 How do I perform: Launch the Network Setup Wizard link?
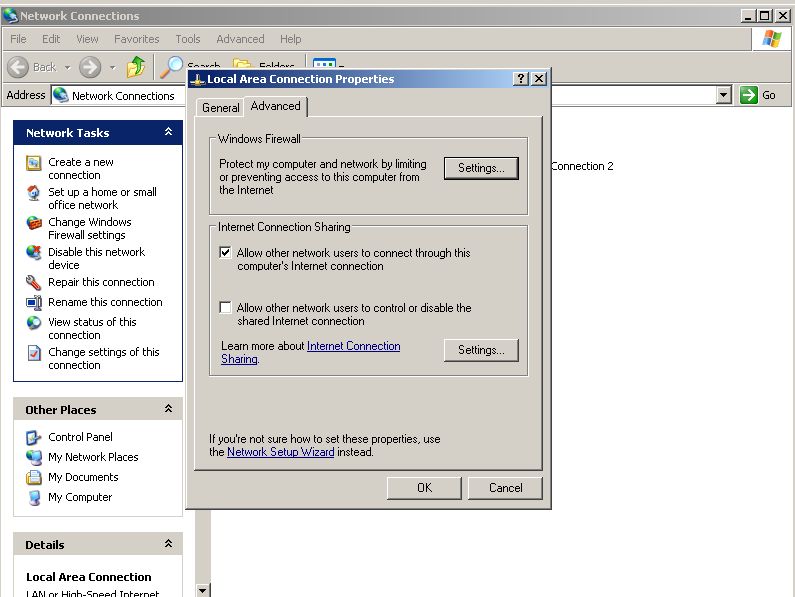(x=280, y=452)
